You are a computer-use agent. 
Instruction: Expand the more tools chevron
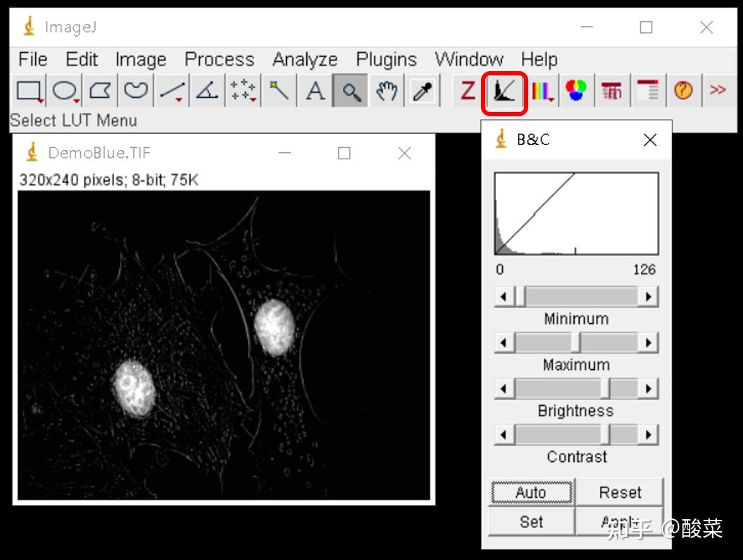coord(718,90)
